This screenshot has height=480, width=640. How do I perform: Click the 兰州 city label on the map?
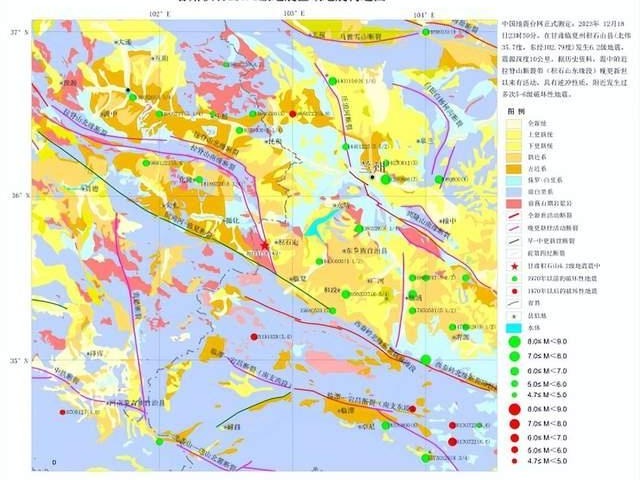(371, 166)
